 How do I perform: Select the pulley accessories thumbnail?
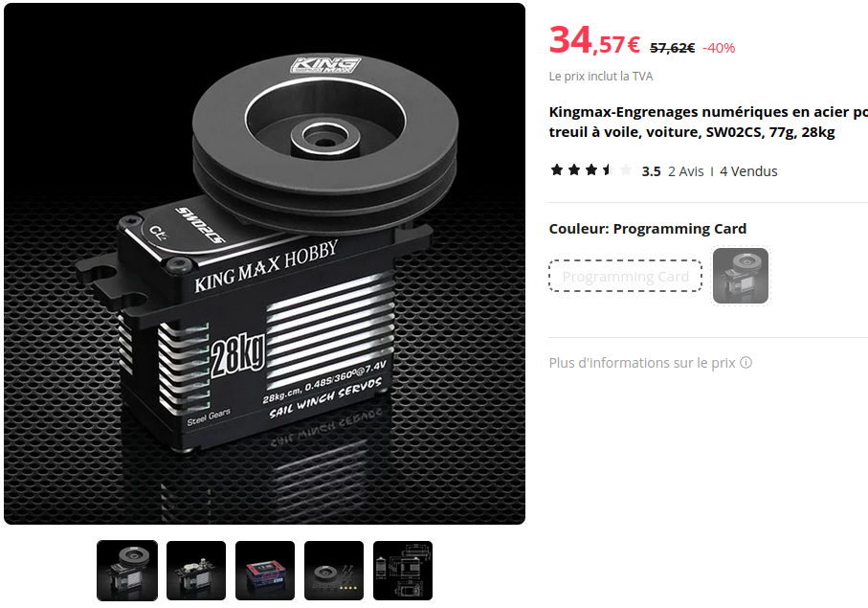coord(334,571)
